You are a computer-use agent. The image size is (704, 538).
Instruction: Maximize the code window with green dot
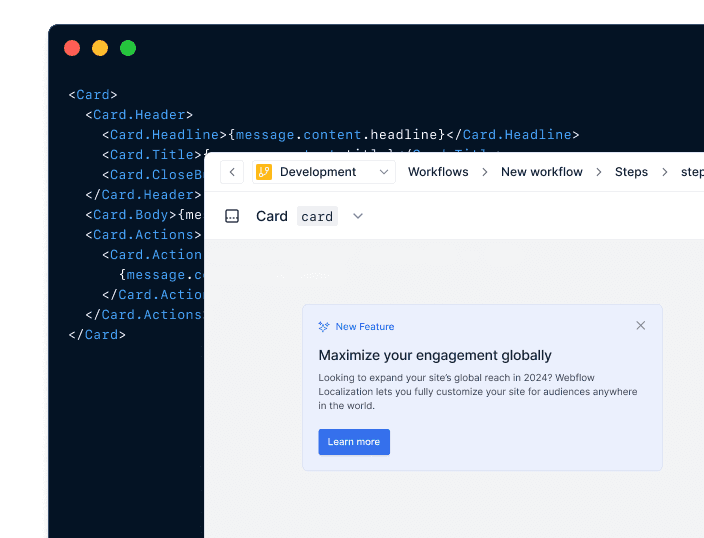click(128, 48)
